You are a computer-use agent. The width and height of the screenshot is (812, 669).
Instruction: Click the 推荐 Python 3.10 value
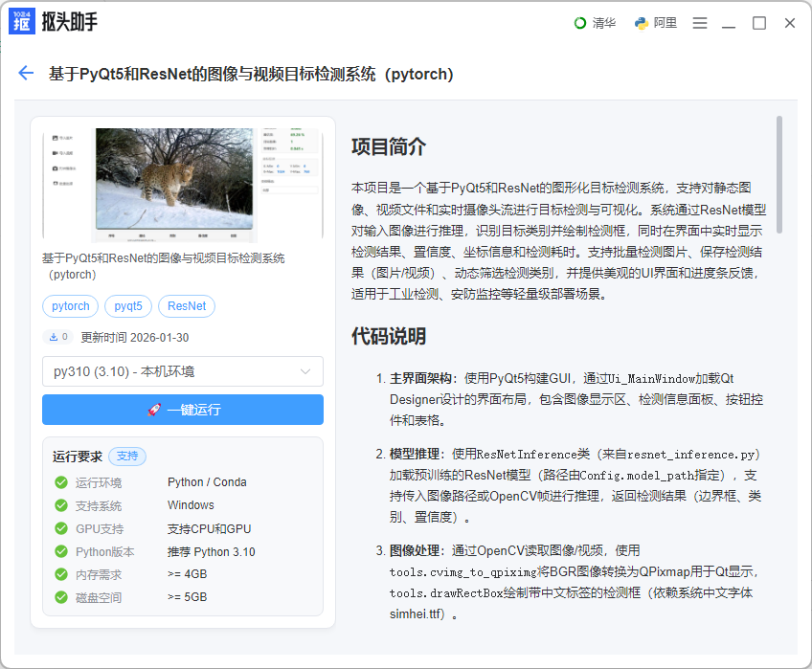(x=212, y=552)
